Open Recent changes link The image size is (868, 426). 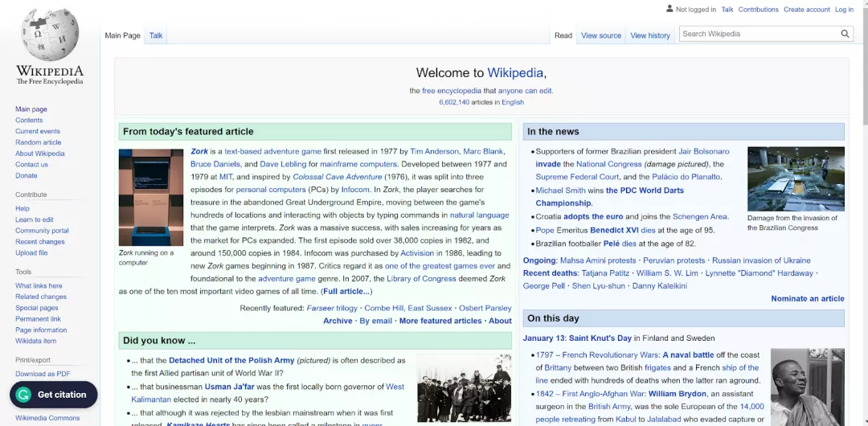coord(40,241)
